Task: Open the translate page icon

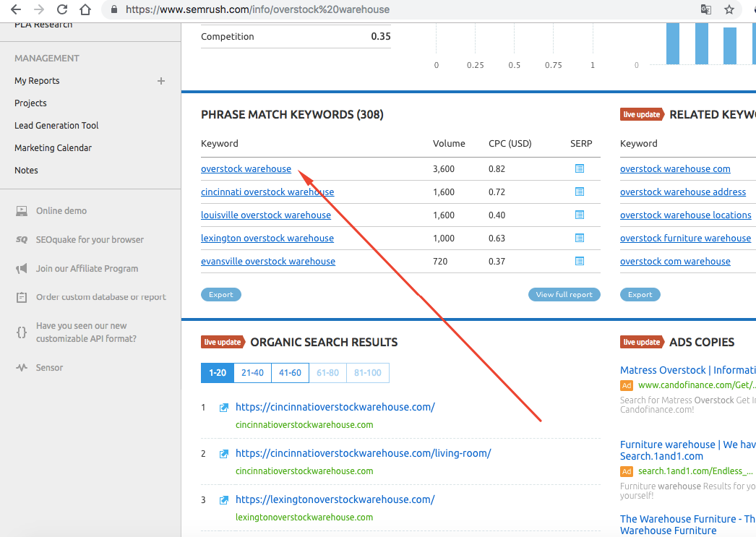Action: click(706, 9)
